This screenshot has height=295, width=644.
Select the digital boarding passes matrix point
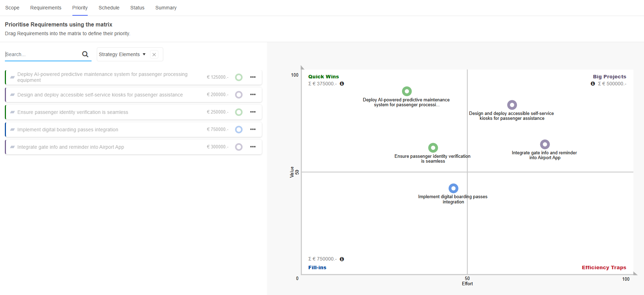pos(453,188)
